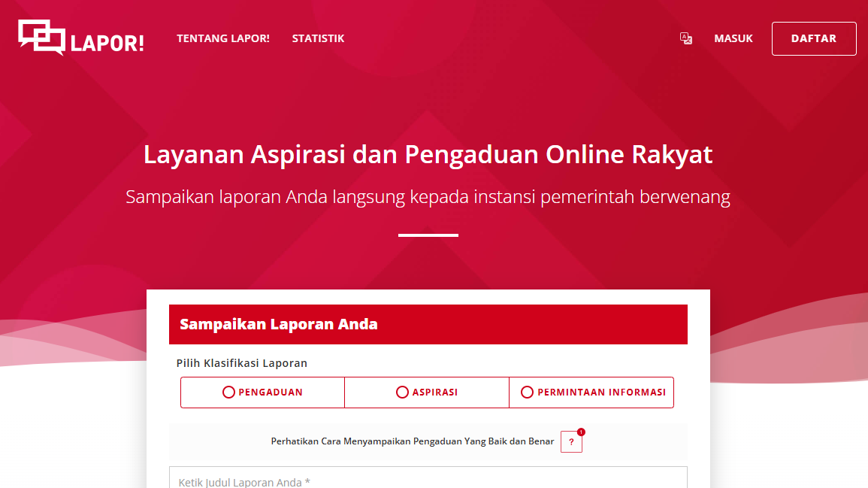This screenshot has height=488, width=868.
Task: Click the Sampaikan Laporan Anda header bar
Action: tap(428, 325)
